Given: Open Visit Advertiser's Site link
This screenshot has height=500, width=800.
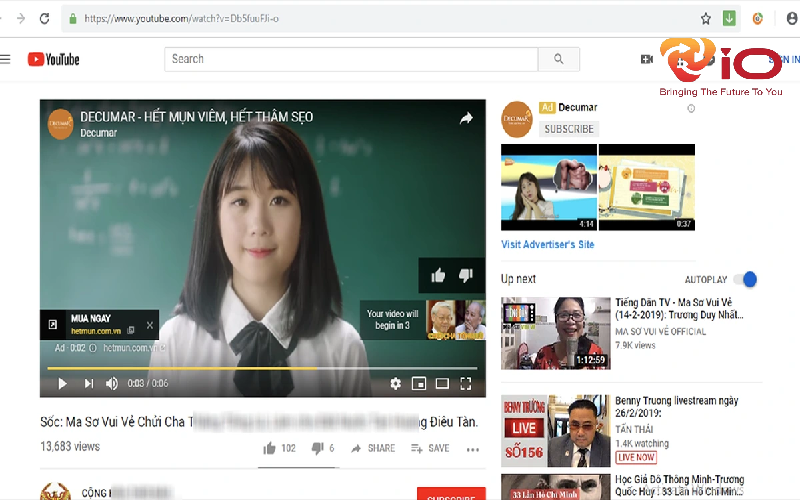Looking at the screenshot, I should [547, 244].
